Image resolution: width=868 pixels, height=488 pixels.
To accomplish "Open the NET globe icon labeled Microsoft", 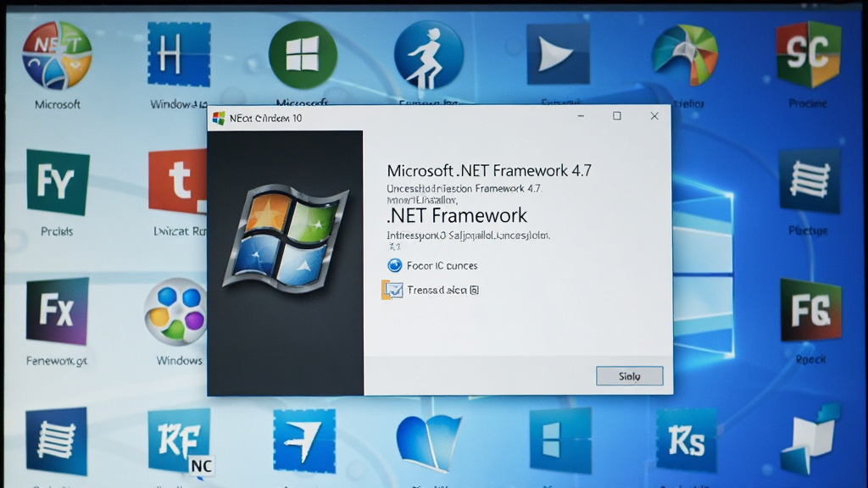I will pyautogui.click(x=57, y=55).
